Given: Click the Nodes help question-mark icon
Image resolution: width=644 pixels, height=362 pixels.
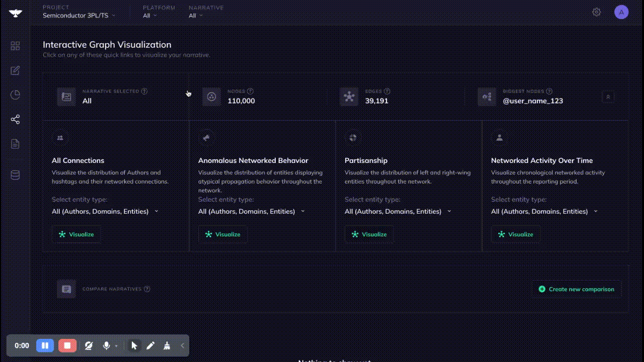Looking at the screenshot, I should pyautogui.click(x=251, y=92).
